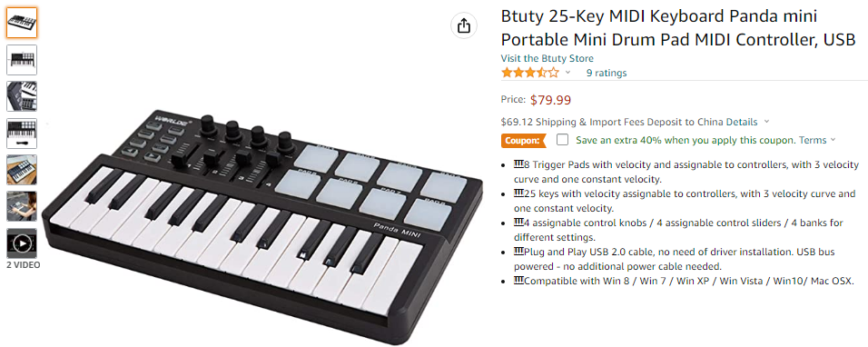This screenshot has width=868, height=347.
Task: Click the orange Coupon badge
Action: pyautogui.click(x=523, y=141)
